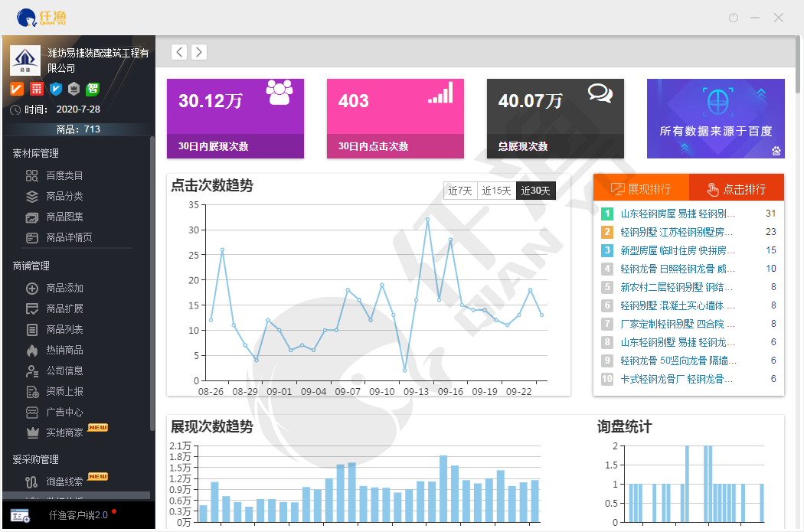804x532 pixels.
Task: Open 广告中心 ad center
Action: point(64,412)
